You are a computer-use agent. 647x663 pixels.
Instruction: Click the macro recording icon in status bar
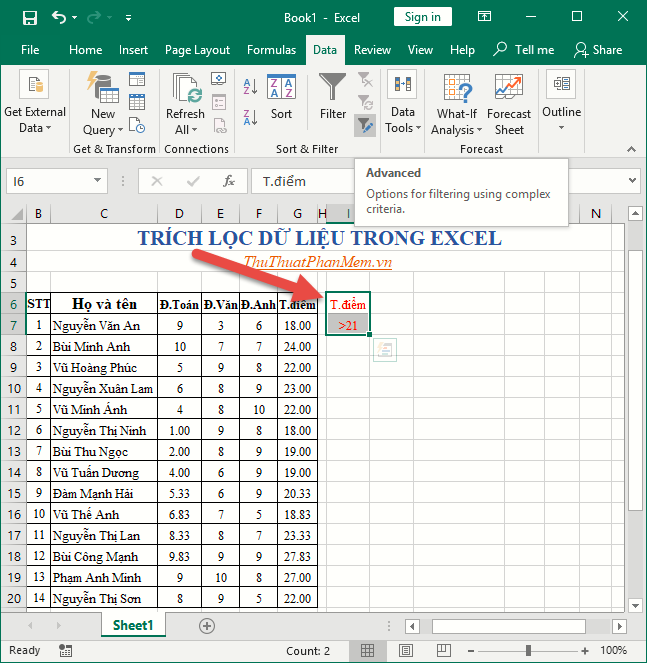coord(66,650)
